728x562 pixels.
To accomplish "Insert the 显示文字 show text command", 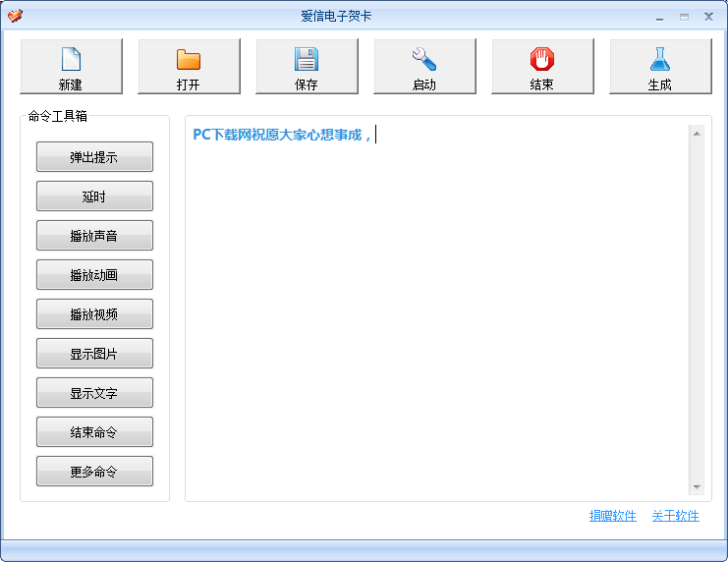I will (x=94, y=393).
